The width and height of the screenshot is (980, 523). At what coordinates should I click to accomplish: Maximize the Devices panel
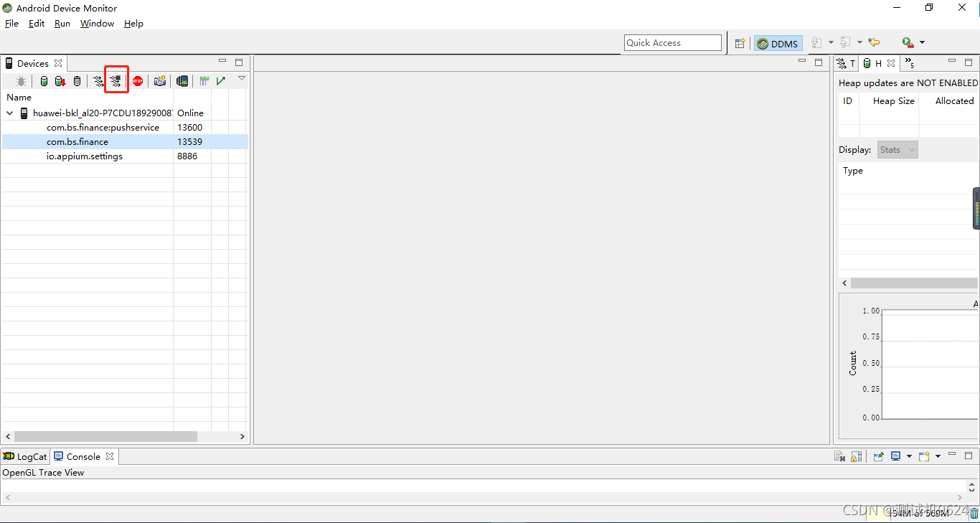click(x=239, y=62)
